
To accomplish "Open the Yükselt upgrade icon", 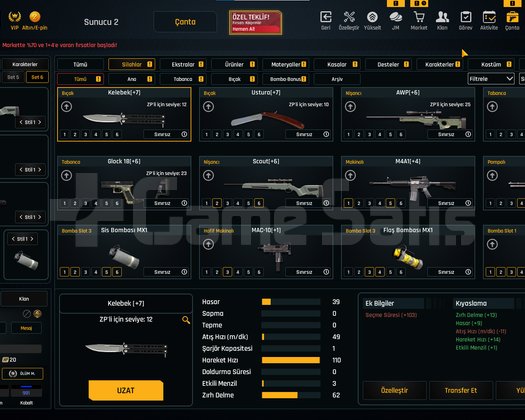I will coord(372,17).
